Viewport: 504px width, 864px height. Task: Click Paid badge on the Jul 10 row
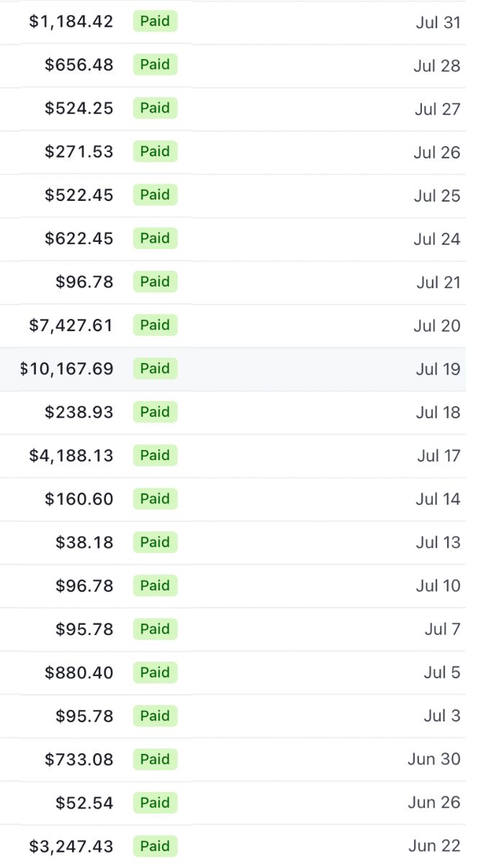tap(155, 585)
